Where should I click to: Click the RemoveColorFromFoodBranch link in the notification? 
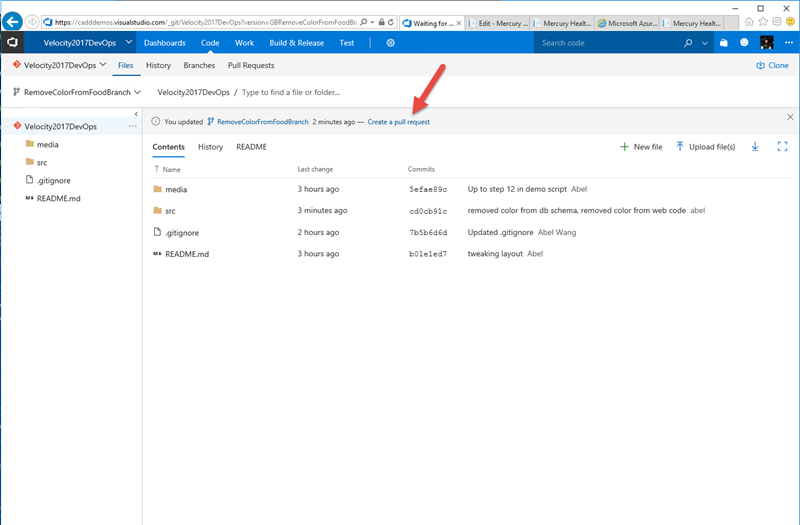[263, 122]
